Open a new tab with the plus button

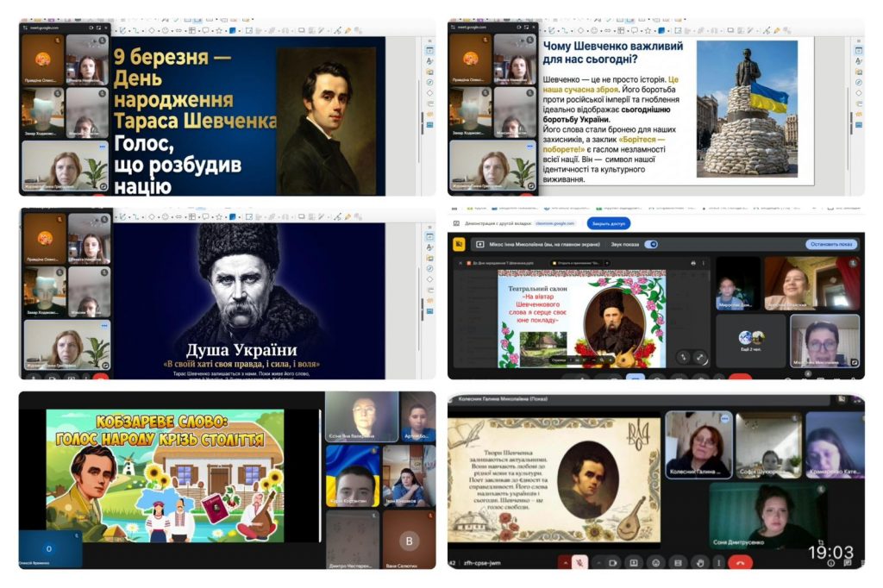coord(606,262)
